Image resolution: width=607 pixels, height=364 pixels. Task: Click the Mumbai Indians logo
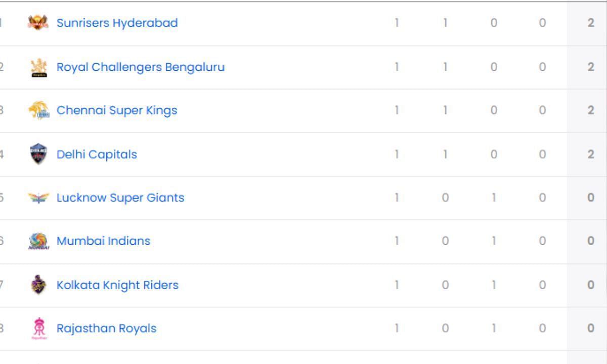[x=38, y=241]
